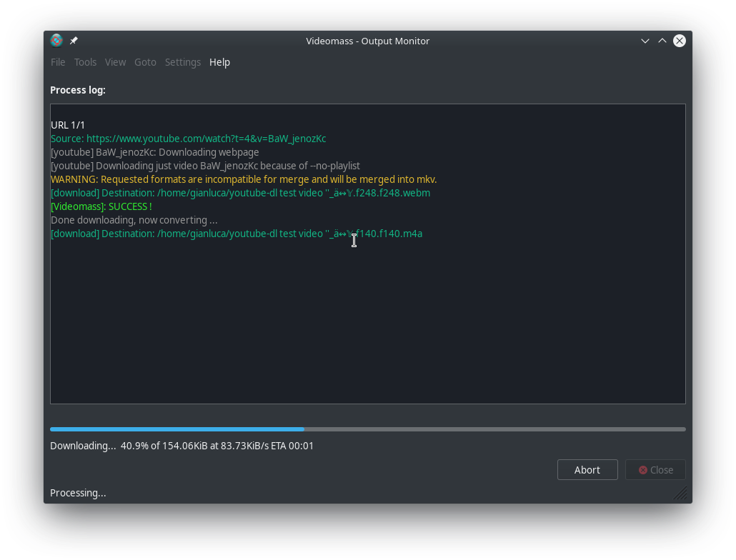
Task: Click the f248.webm destination line
Action: [x=240, y=193]
